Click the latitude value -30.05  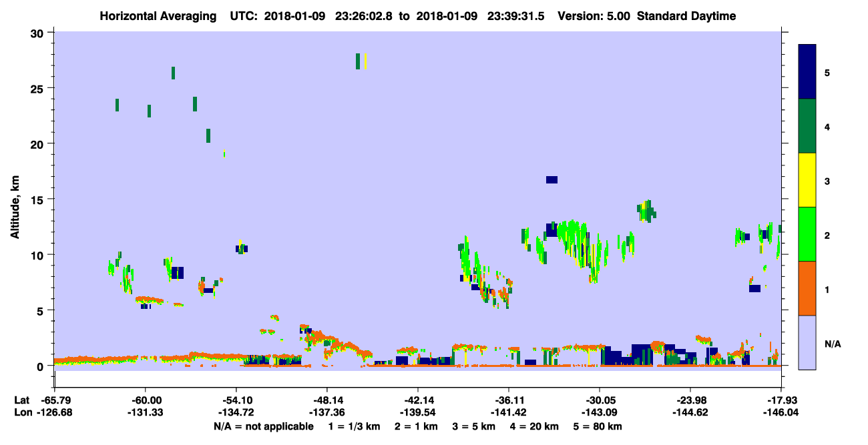point(600,400)
